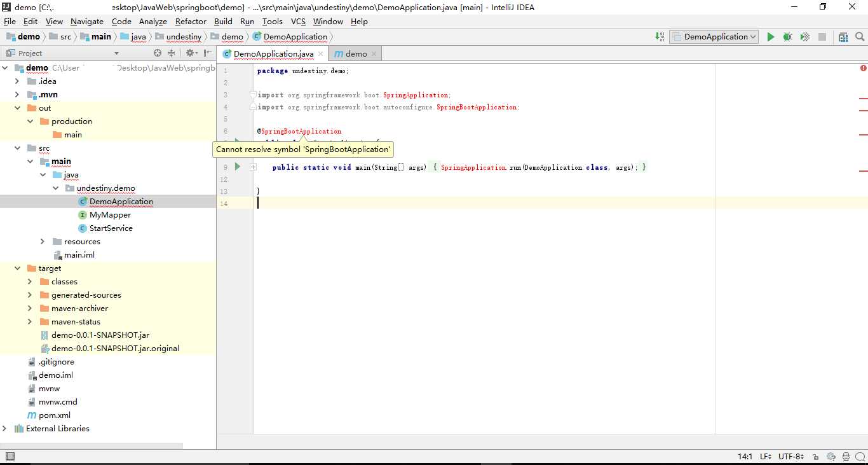This screenshot has height=465, width=868.
Task: Open Project Structure icon in toolbar
Action: coord(843,37)
